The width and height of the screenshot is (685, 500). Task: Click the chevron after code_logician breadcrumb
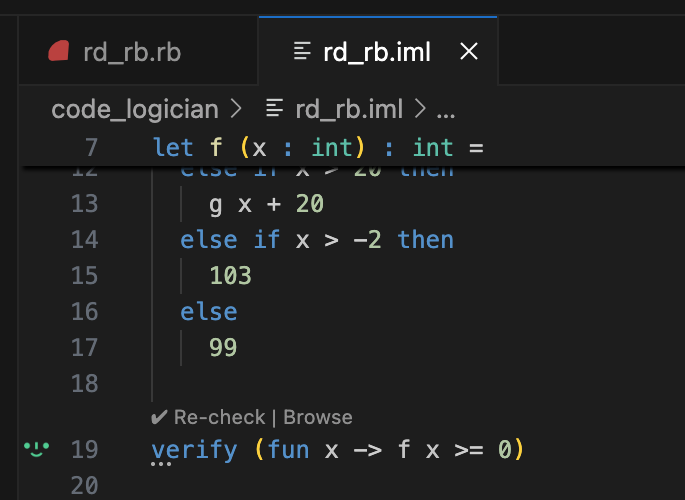[x=236, y=108]
